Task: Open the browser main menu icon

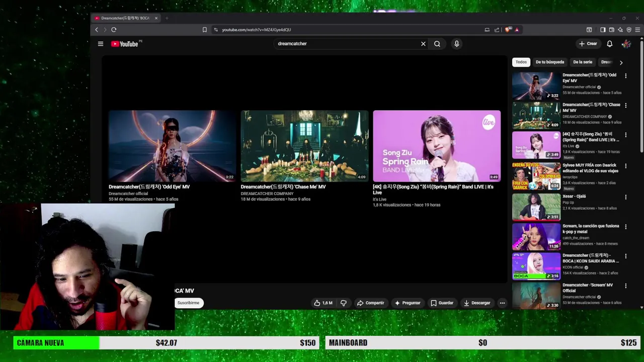Action: pos(637,30)
